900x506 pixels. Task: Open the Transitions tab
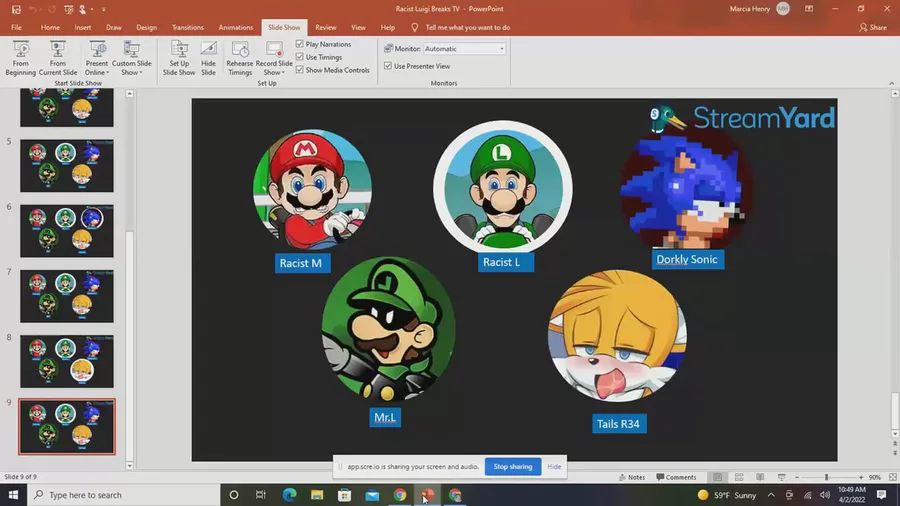click(x=188, y=28)
